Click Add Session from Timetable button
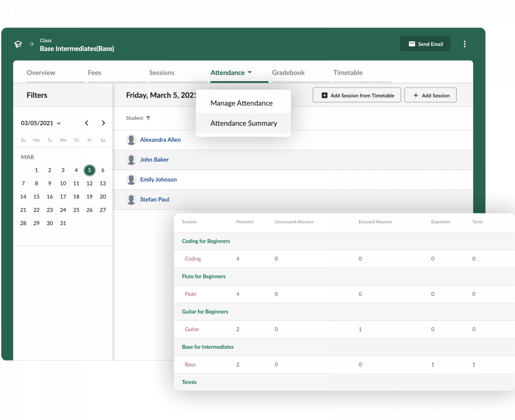 [357, 95]
